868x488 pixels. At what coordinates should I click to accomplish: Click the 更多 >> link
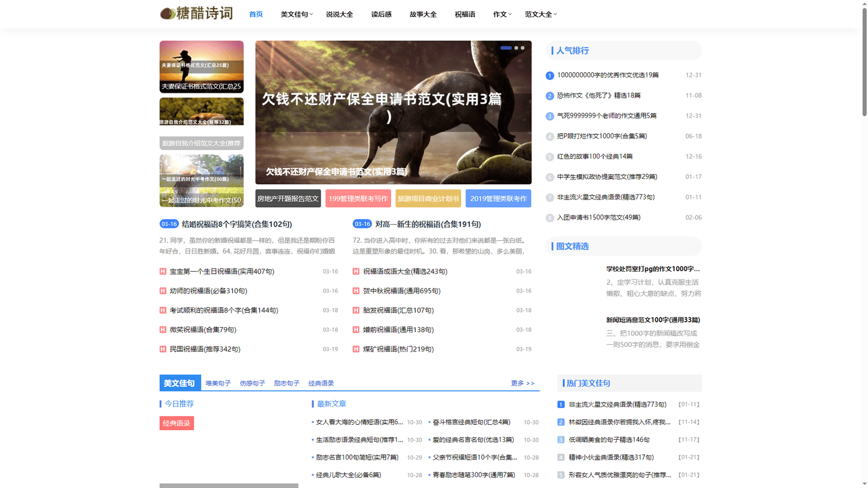[523, 383]
